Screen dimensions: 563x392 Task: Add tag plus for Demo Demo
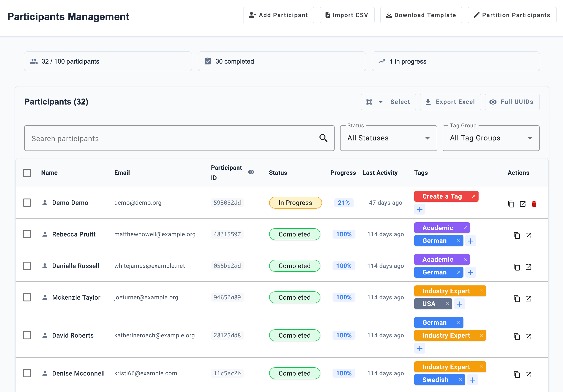[420, 209]
